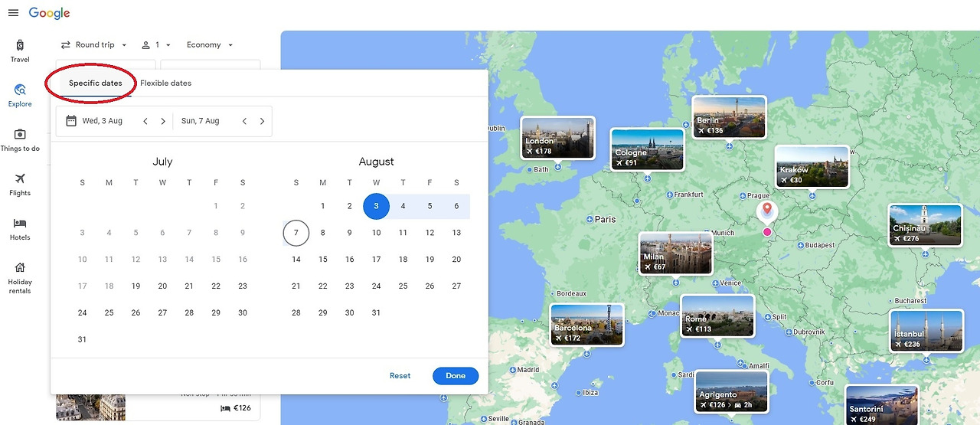Select August 1 in the calendar
The image size is (980, 425).
[322, 206]
